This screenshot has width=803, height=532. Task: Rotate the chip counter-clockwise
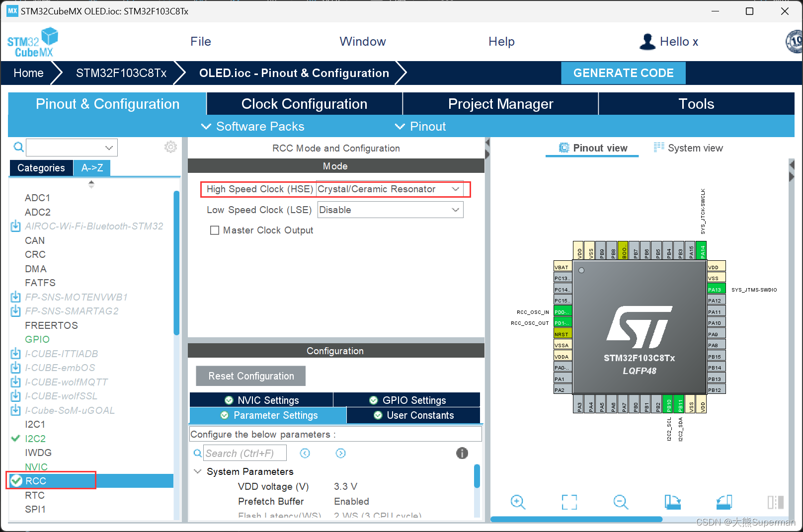[x=724, y=502]
